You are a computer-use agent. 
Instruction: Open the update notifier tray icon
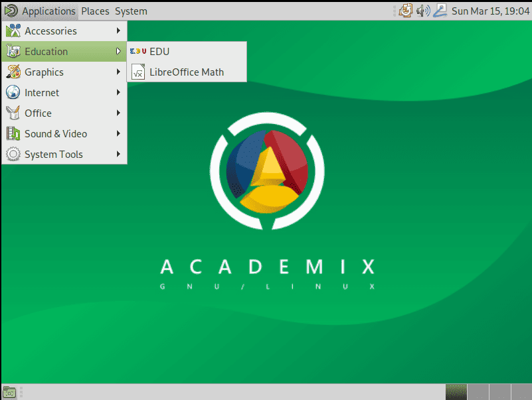click(x=405, y=11)
